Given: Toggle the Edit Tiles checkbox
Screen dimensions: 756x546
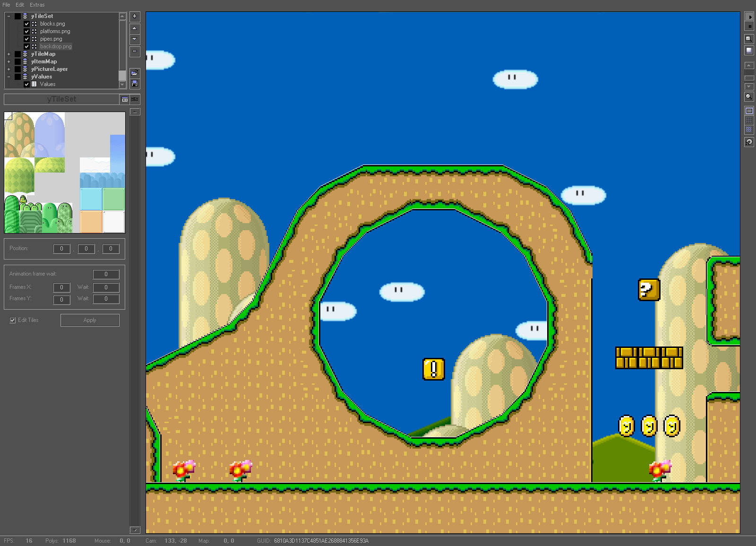Looking at the screenshot, I should click(x=13, y=321).
